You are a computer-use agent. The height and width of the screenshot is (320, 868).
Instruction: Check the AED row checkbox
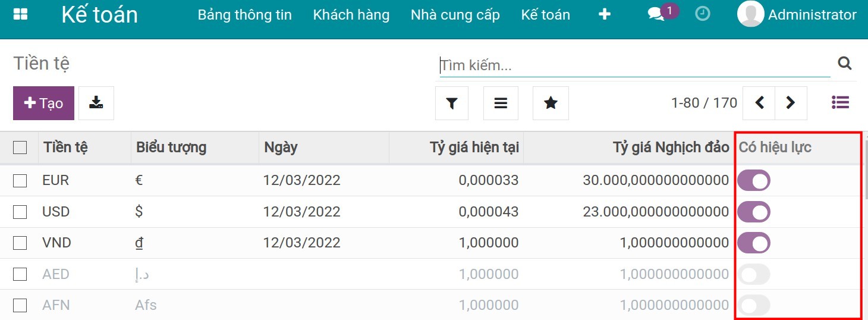point(20,274)
